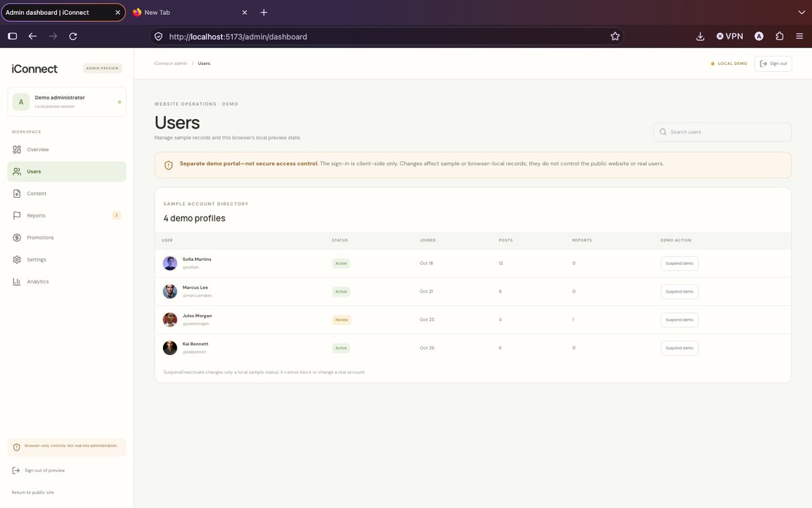The width and height of the screenshot is (812, 508).
Task: Click the Overview grid icon
Action: 17,150
